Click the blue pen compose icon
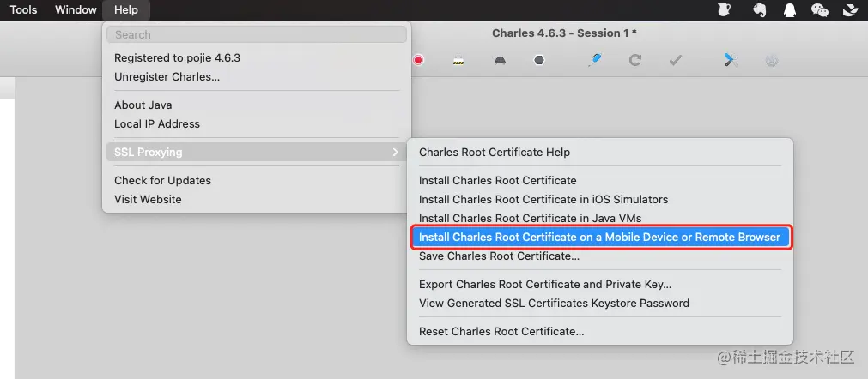 pyautogui.click(x=595, y=60)
